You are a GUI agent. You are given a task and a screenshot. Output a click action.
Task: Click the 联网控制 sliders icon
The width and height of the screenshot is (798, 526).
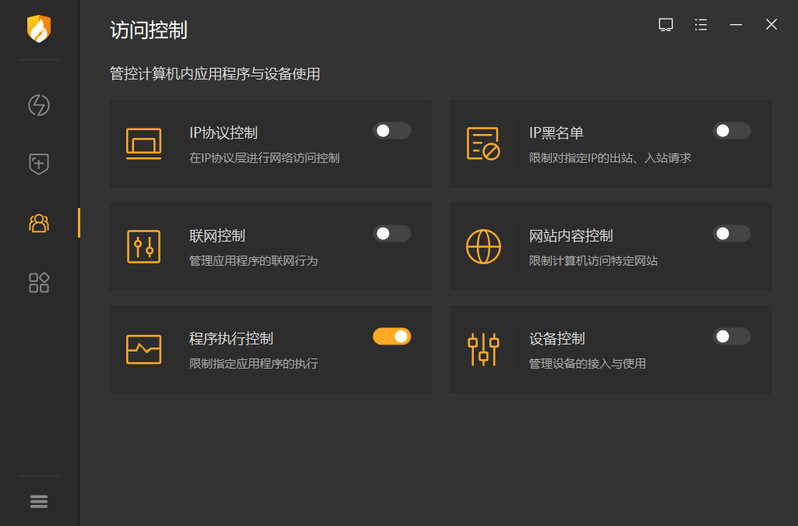(144, 247)
